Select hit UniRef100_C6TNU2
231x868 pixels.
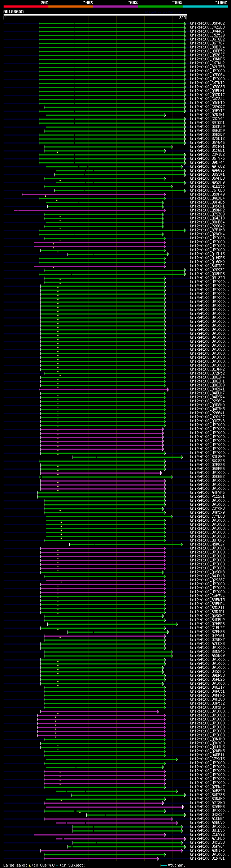[x=207, y=63]
